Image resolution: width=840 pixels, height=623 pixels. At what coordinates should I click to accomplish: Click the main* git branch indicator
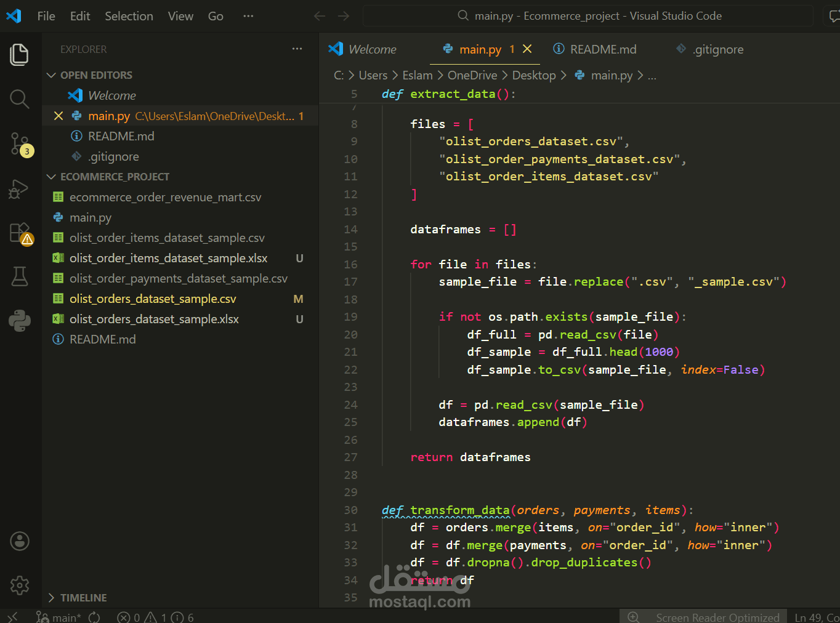pyautogui.click(x=59, y=617)
